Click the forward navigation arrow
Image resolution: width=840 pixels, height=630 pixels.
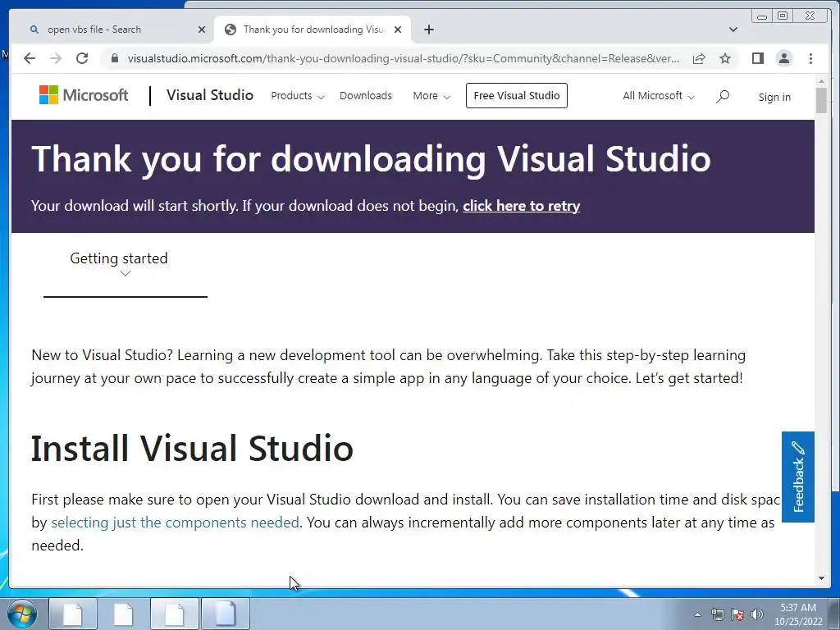[x=56, y=58]
